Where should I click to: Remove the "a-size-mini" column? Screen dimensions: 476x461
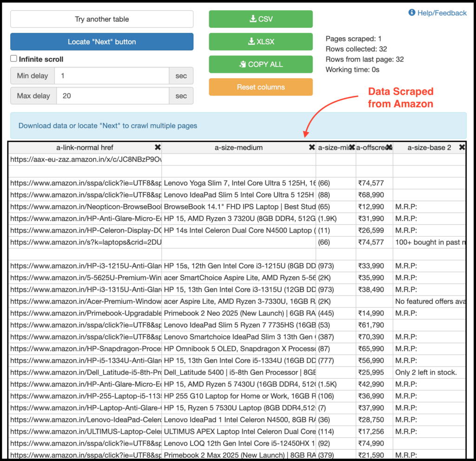click(351, 147)
